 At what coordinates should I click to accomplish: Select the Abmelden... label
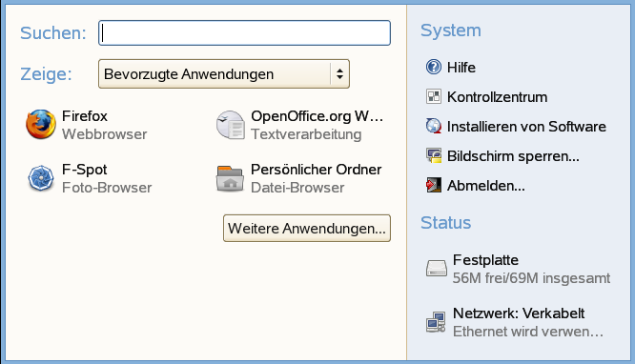(486, 186)
